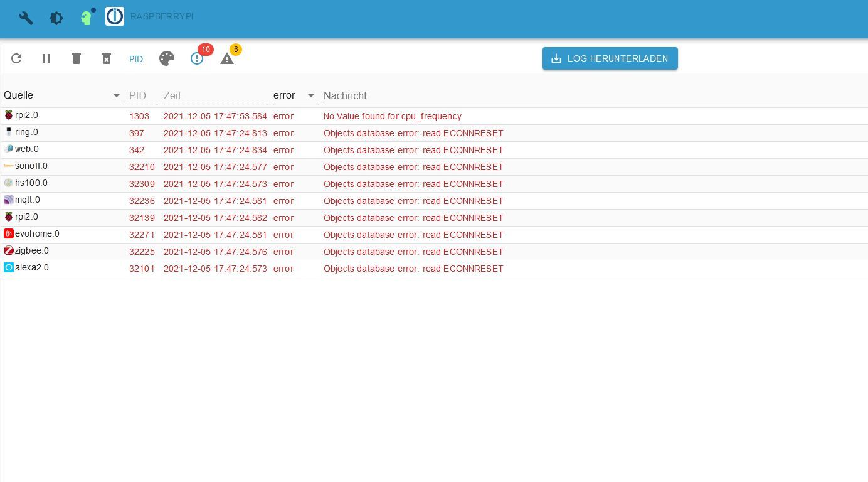Click the ioBroker logo icon
The width and height of the screenshot is (868, 482).
coord(115,16)
